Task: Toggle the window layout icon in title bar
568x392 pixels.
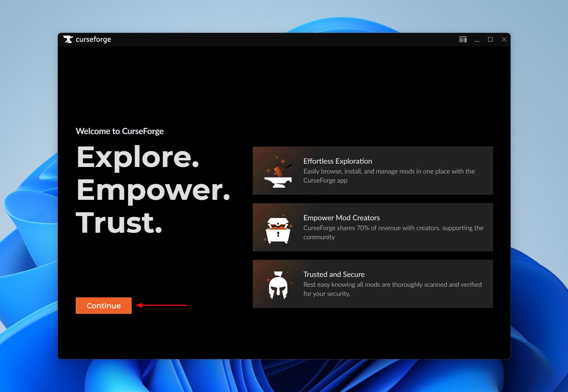Action: [x=463, y=39]
